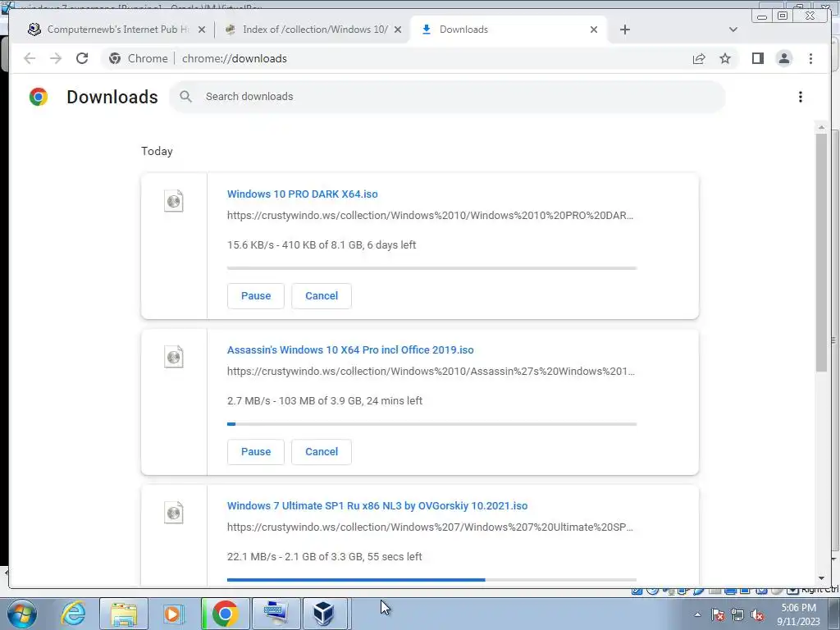The image size is (840, 630).
Task: Click the share page icon in address bar
Action: [x=699, y=58]
